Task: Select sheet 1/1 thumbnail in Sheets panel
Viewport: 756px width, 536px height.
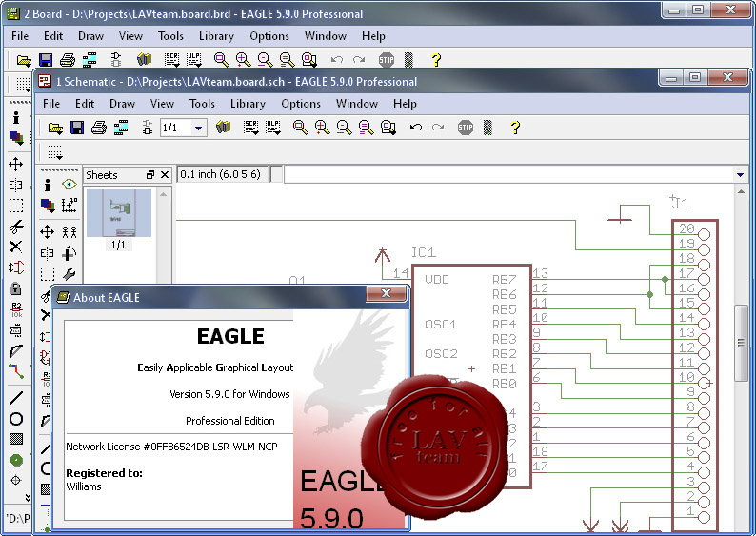Action: 119,212
